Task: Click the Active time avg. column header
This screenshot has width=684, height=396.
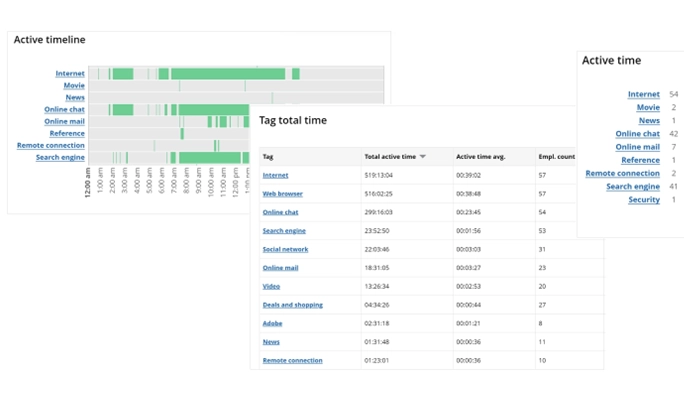Action: [480, 157]
